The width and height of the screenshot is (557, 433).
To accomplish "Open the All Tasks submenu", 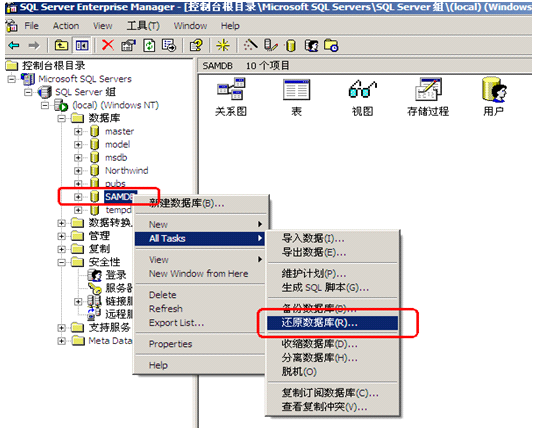I will [200, 238].
